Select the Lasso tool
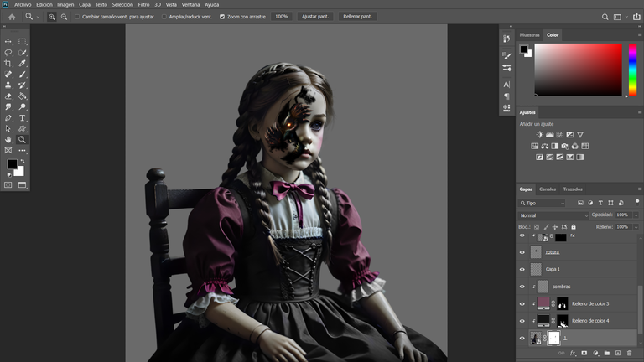The height and width of the screenshot is (362, 644). click(x=8, y=53)
